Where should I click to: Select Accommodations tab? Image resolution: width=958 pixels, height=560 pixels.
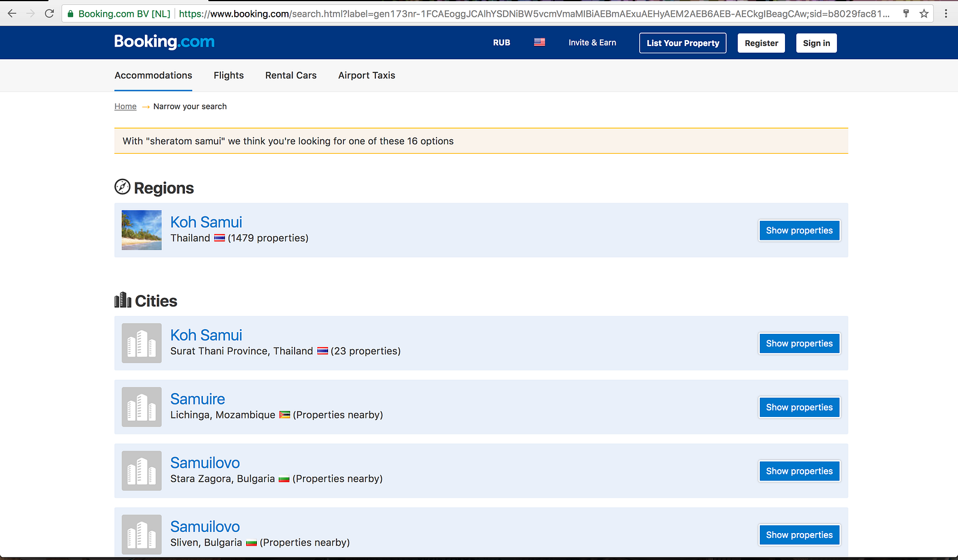(153, 75)
